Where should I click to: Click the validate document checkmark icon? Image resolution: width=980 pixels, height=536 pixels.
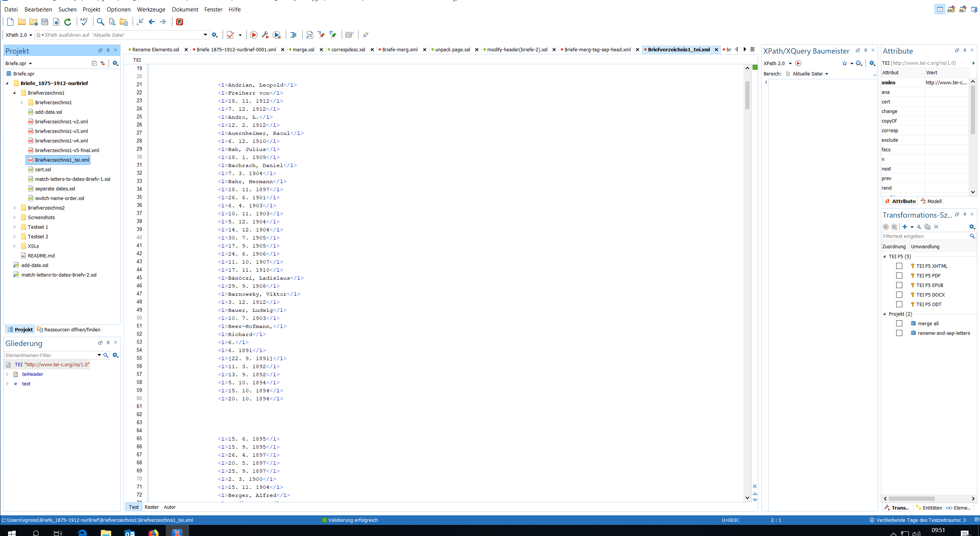230,35
